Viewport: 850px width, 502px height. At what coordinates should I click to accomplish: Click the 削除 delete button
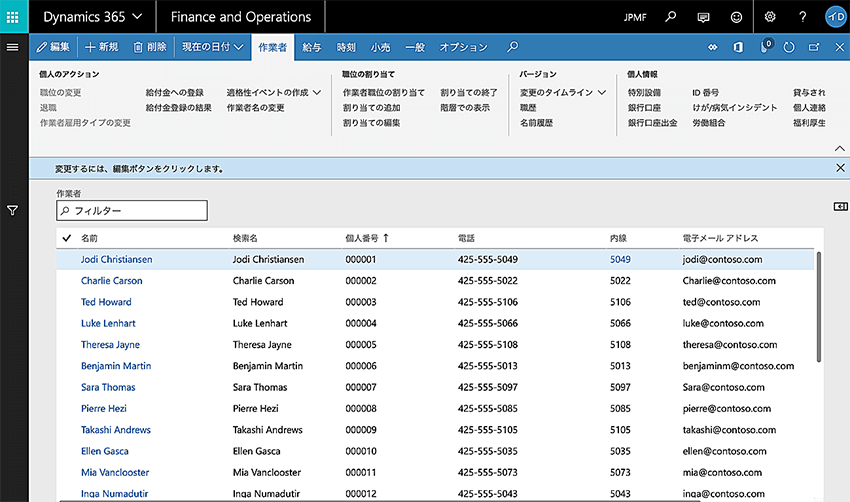[x=150, y=47]
